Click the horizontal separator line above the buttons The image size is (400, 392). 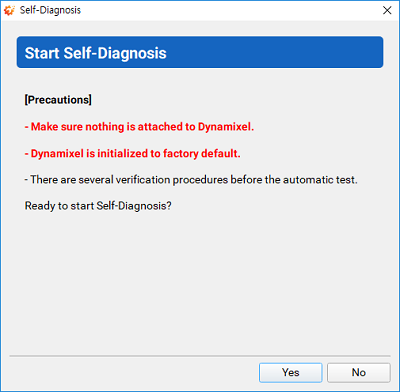(x=200, y=356)
